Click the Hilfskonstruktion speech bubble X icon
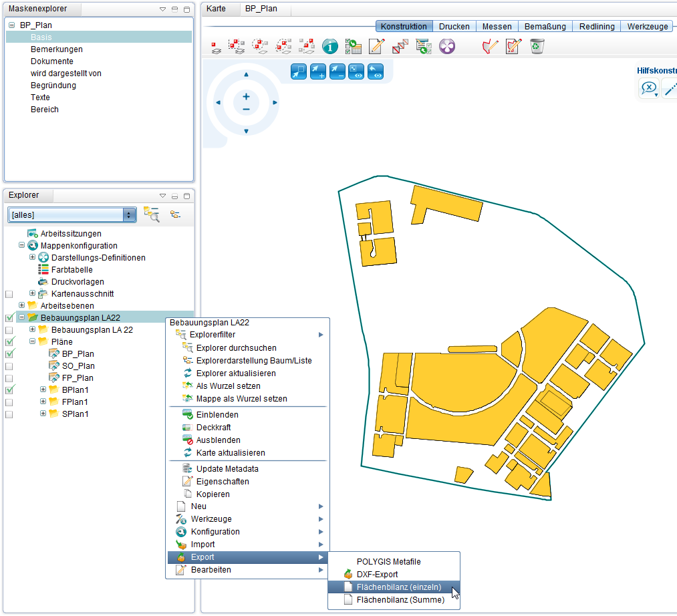Screen dimensions: 677x616 coord(648,88)
